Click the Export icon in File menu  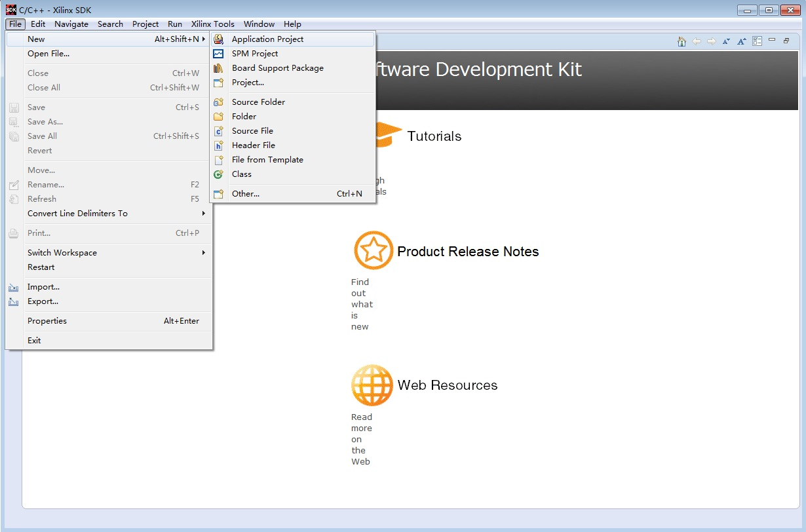(14, 301)
